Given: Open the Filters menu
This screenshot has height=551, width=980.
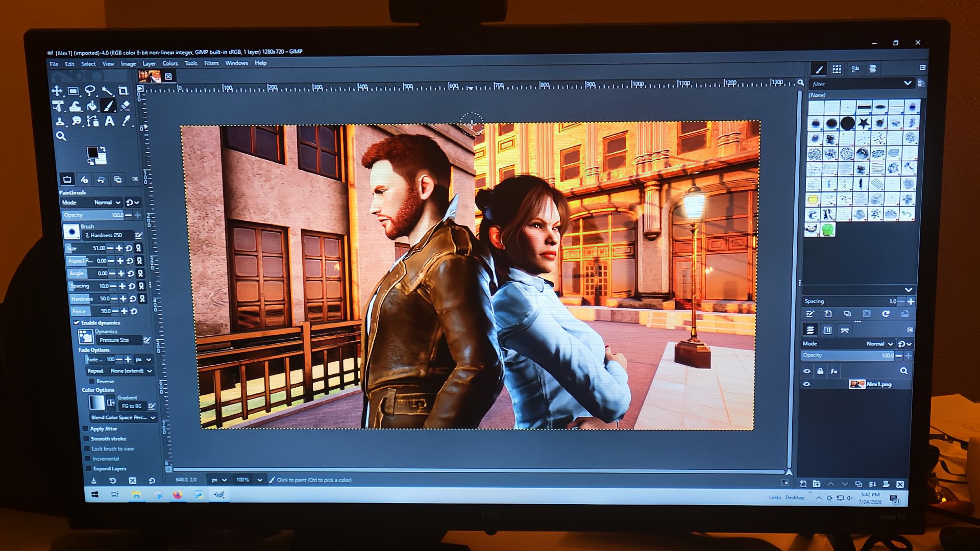Looking at the screenshot, I should point(211,63).
